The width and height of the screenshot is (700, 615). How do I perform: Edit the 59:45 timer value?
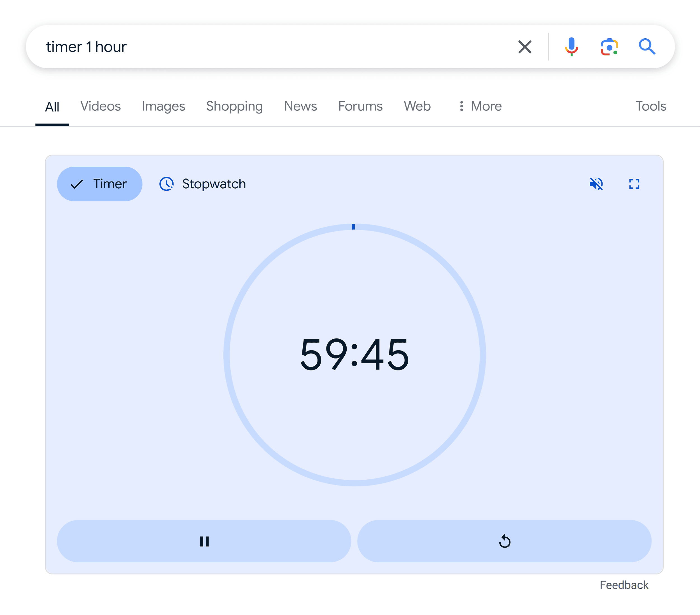click(354, 355)
